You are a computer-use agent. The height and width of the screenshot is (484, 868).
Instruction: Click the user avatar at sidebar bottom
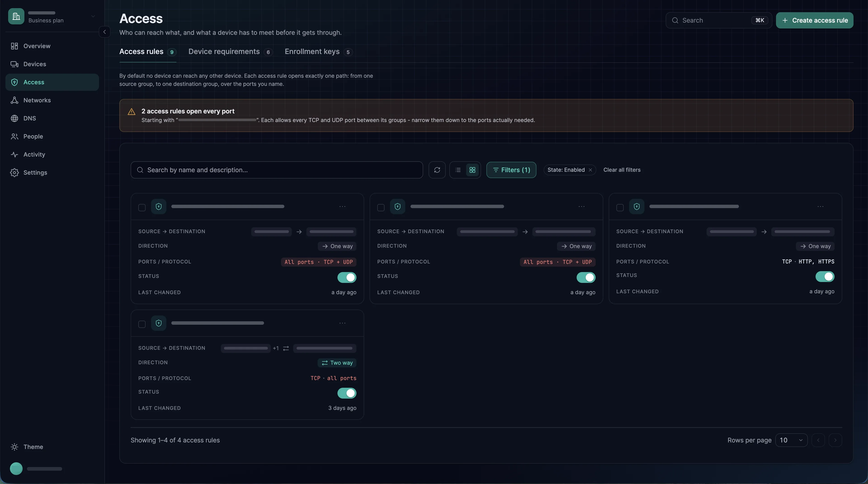[x=16, y=468]
